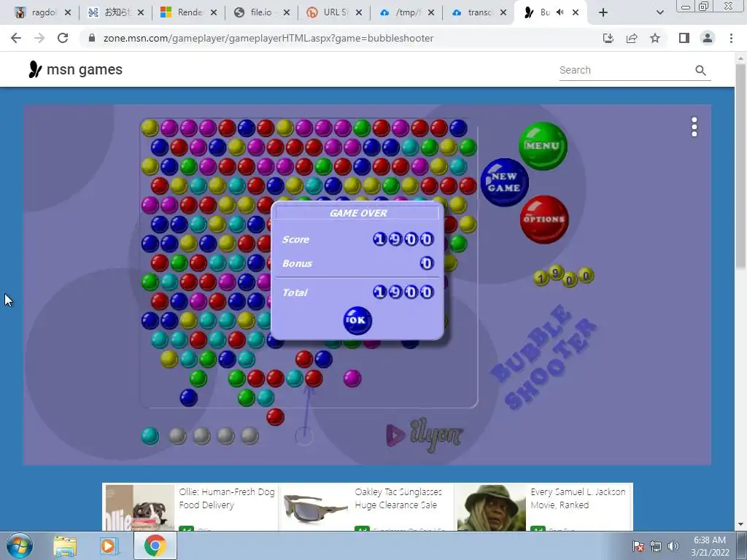
Task: Click the sunglasses ad thumbnail
Action: pos(315,507)
